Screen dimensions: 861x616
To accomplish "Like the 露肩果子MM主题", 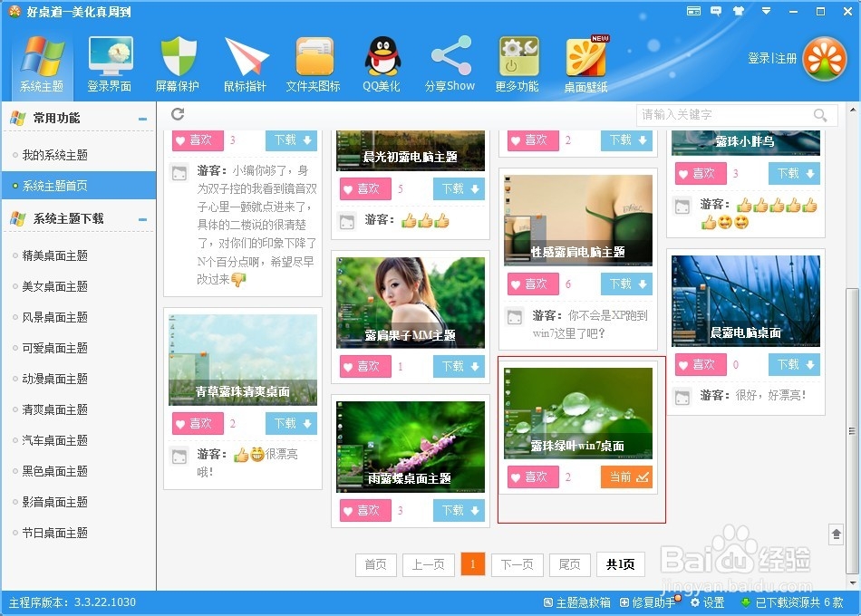I will pos(365,366).
